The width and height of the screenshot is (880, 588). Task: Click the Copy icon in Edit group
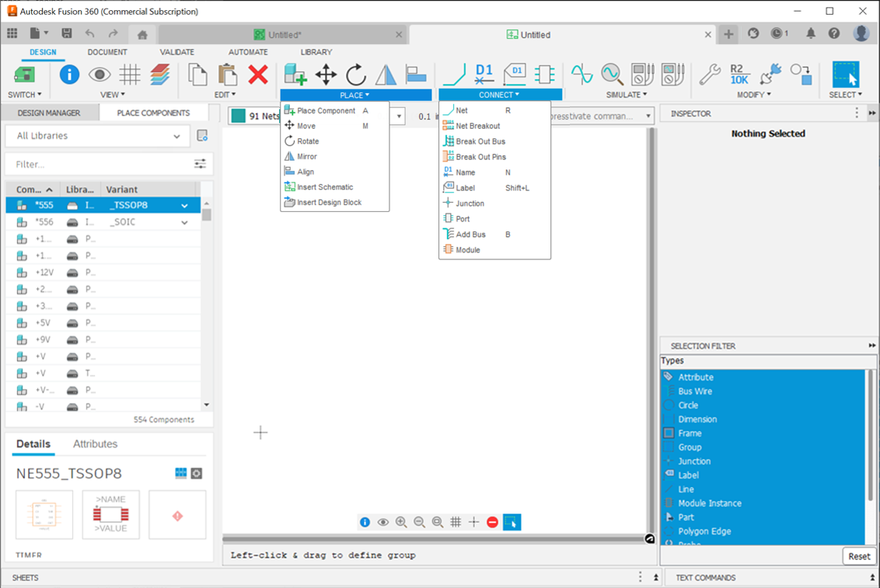(197, 75)
